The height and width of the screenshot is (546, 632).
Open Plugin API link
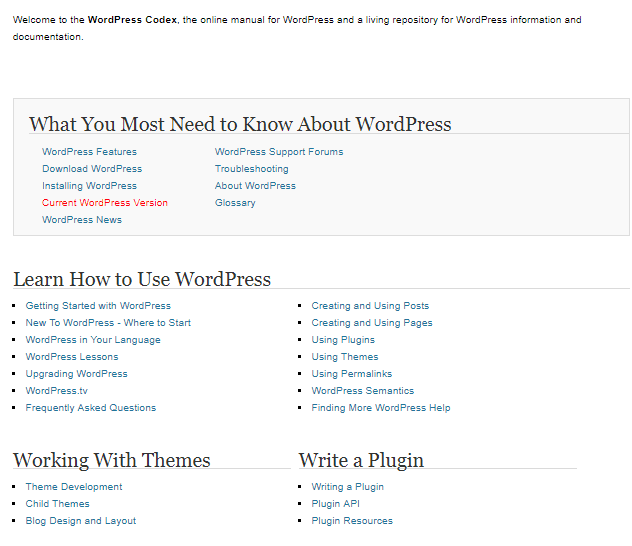click(335, 504)
